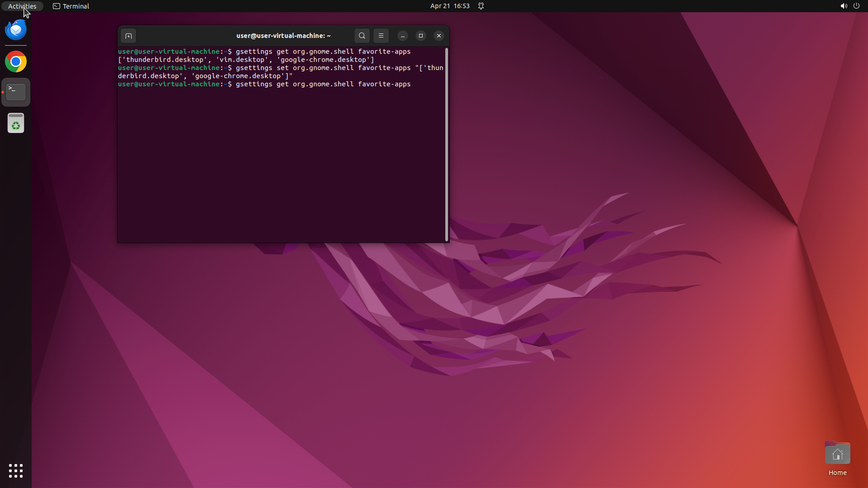Close the terminal window

(439, 36)
